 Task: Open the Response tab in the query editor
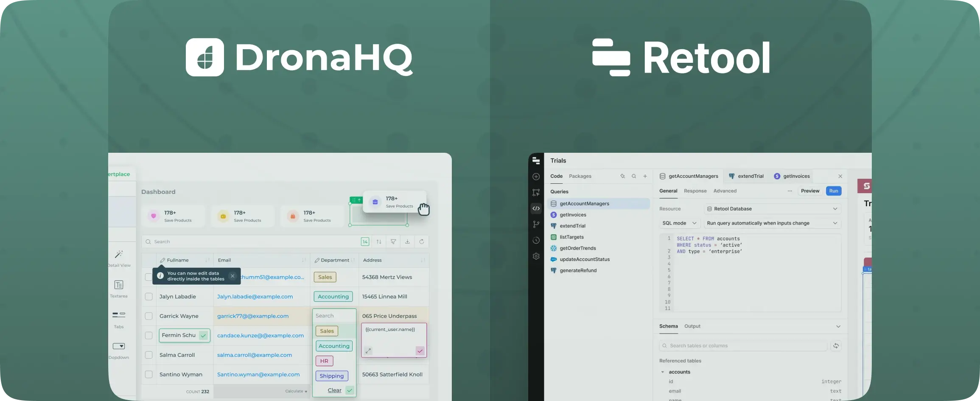[695, 191]
